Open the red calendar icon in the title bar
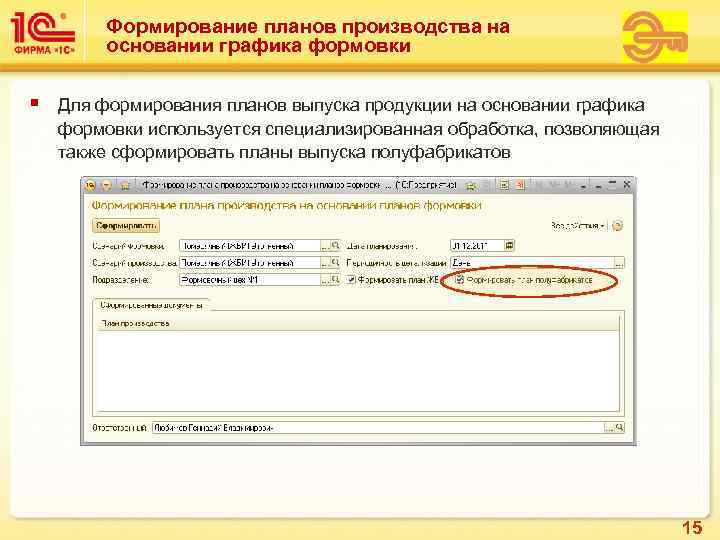This screenshot has width=720, height=540. tap(520, 186)
